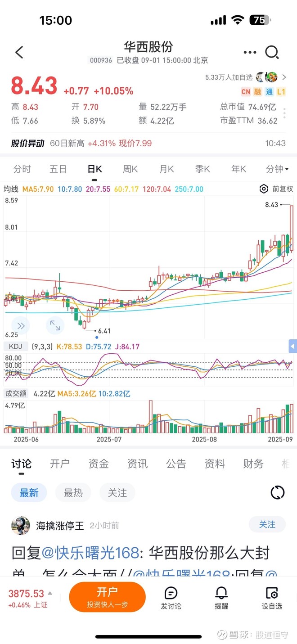
Task: Expand chart to fullscreen with diagonal arrows icon
Action: [55, 325]
